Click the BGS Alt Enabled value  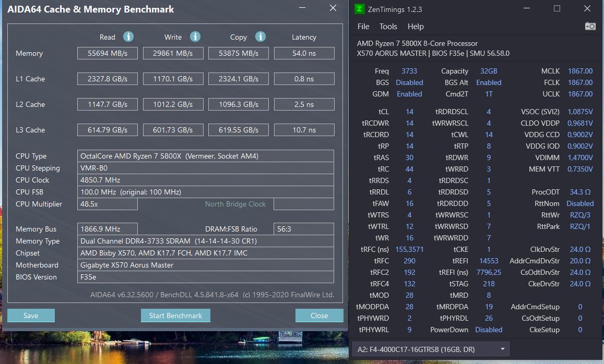point(489,82)
